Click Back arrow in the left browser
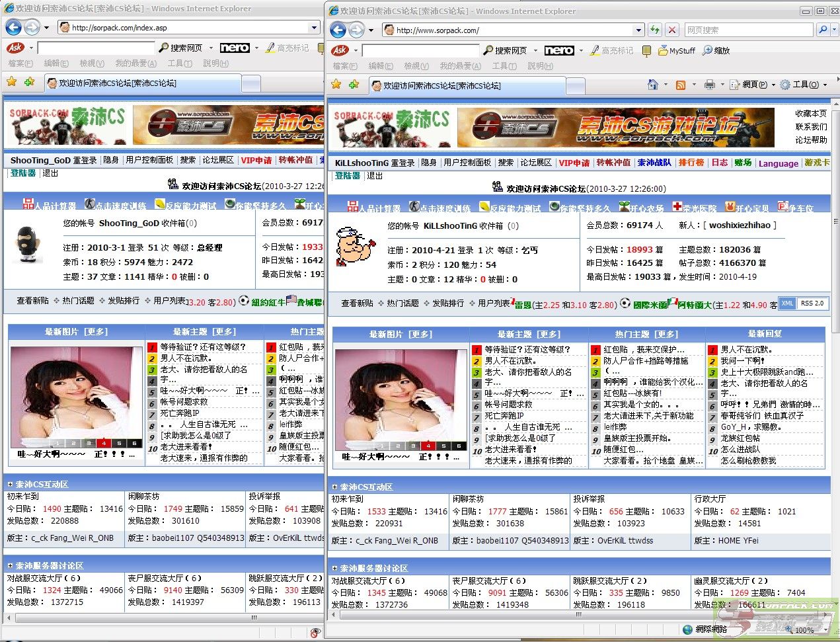 pyautogui.click(x=13, y=28)
